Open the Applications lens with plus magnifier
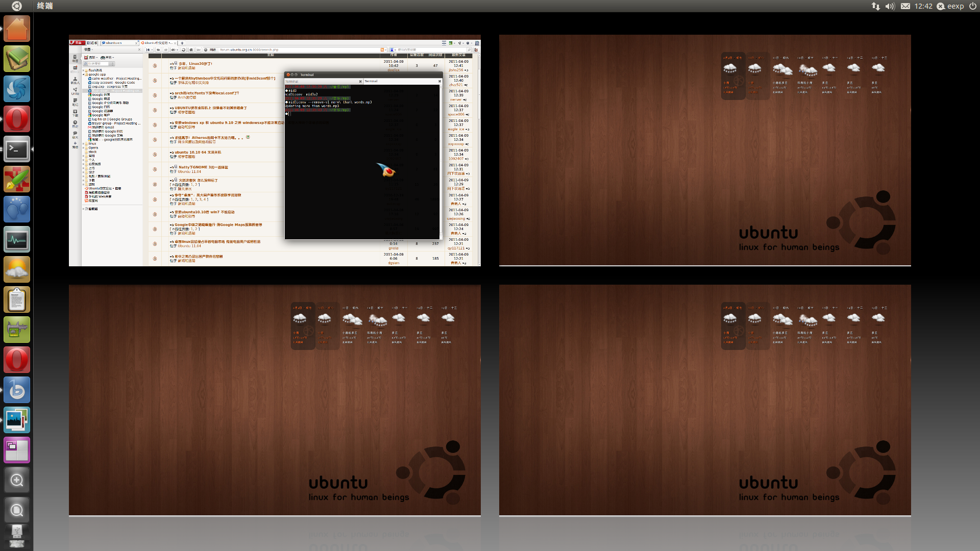The image size is (980, 551). click(17, 480)
